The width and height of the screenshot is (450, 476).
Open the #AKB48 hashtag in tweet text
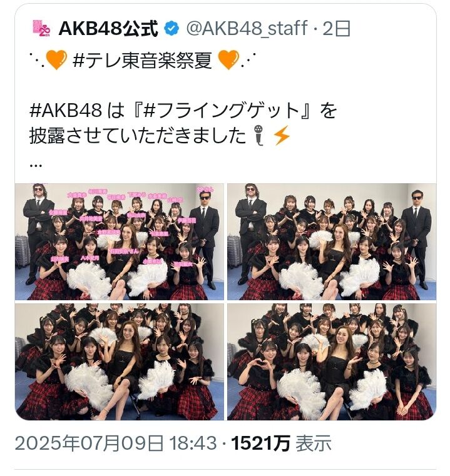[x=65, y=110]
